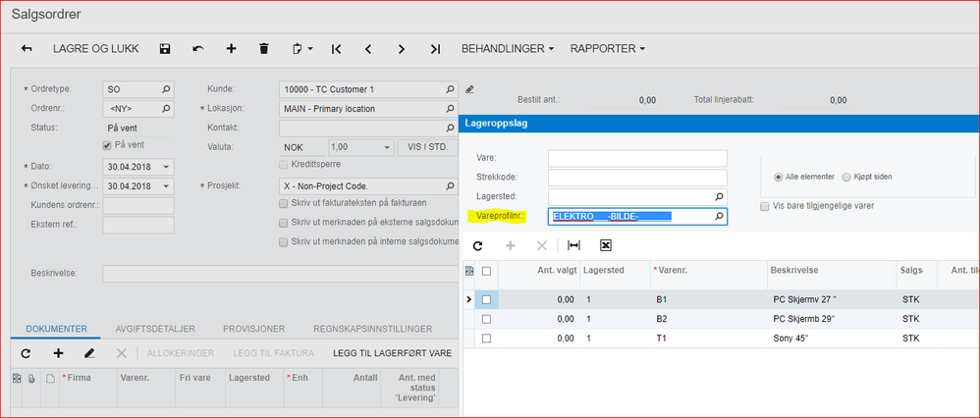This screenshot has width=980, height=418.
Task: Click the refresh icon in Lageroppslag
Action: (x=478, y=245)
